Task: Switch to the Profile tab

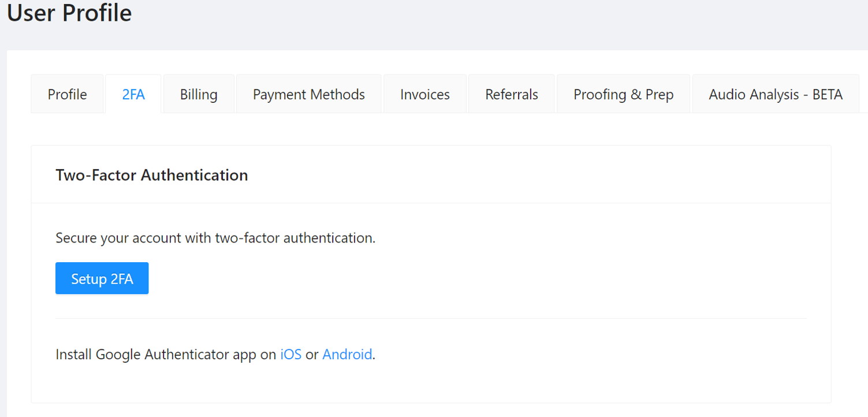Action: [67, 94]
